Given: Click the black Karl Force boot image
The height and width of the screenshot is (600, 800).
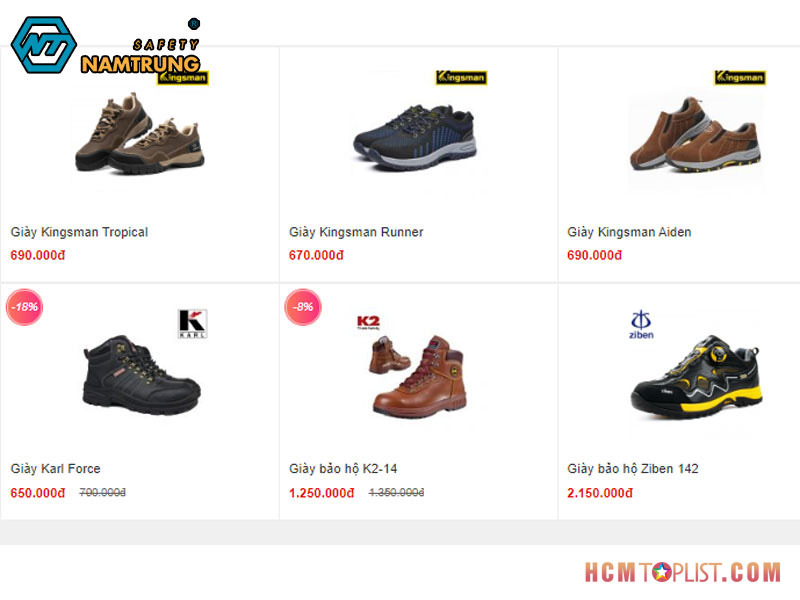Looking at the screenshot, I should coord(141,376).
